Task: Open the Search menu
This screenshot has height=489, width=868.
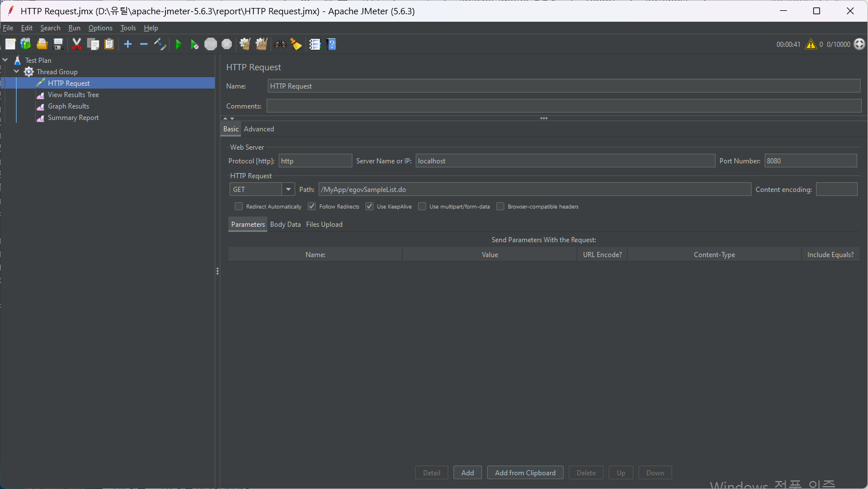Action: pos(50,28)
